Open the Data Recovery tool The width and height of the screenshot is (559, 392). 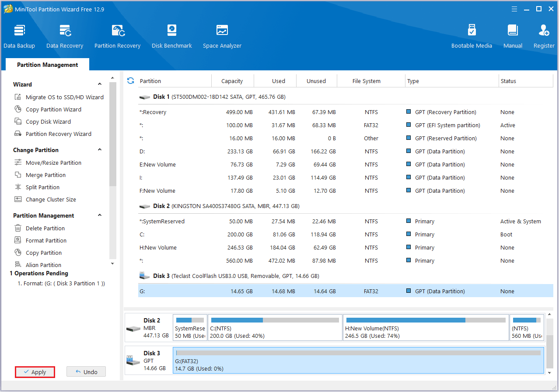65,37
